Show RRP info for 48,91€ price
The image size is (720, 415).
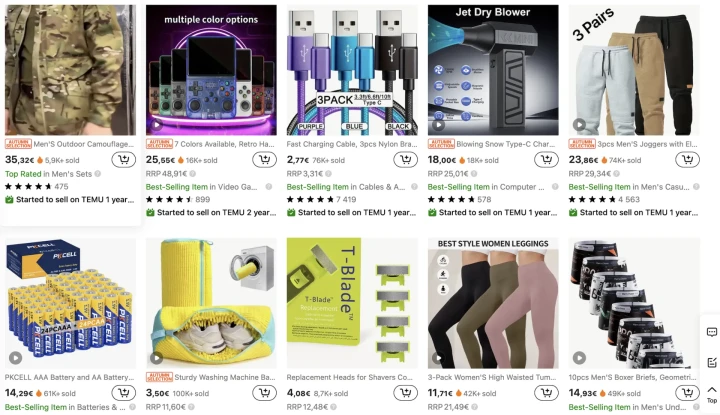pyautogui.click(x=193, y=174)
